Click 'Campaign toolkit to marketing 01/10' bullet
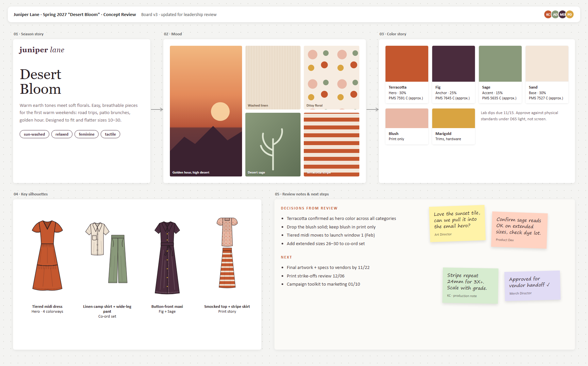Image resolution: width=588 pixels, height=366 pixels. pos(323,284)
